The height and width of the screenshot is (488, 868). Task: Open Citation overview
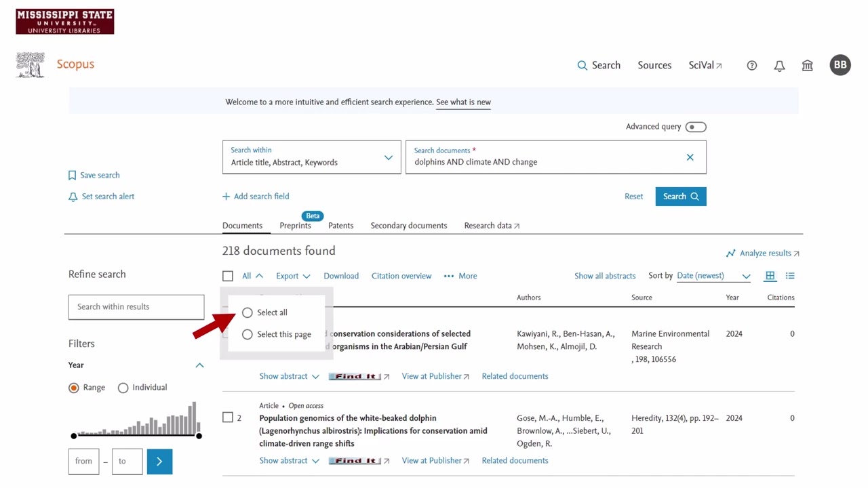pos(401,276)
